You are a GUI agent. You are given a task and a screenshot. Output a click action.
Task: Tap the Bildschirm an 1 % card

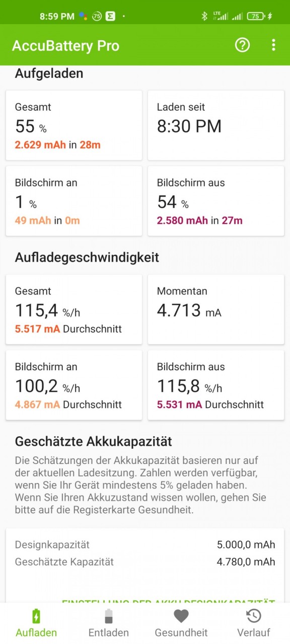coord(74,201)
